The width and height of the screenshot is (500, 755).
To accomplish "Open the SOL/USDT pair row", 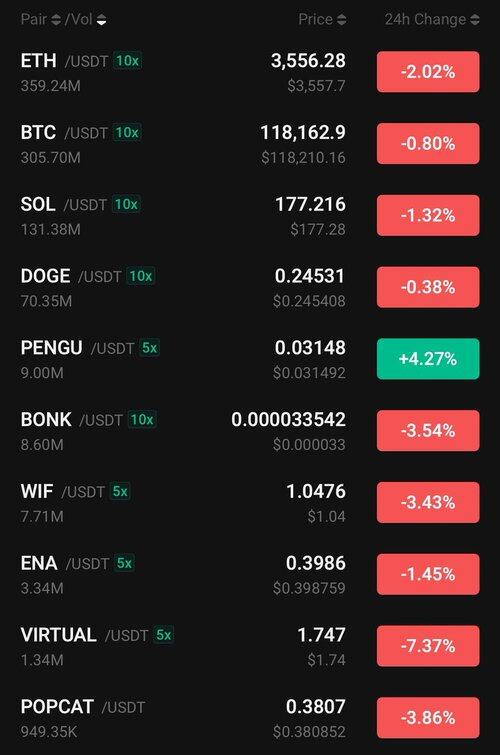I will [x=250, y=216].
